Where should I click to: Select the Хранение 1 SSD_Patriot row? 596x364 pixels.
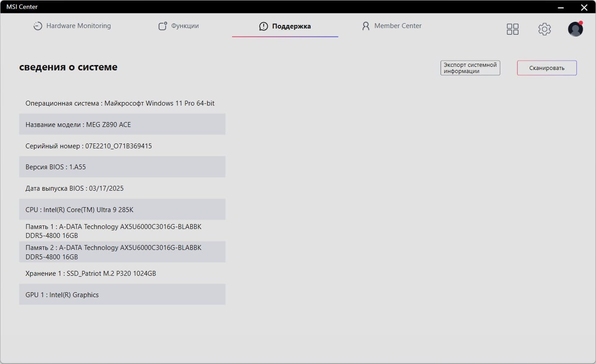[122, 273]
